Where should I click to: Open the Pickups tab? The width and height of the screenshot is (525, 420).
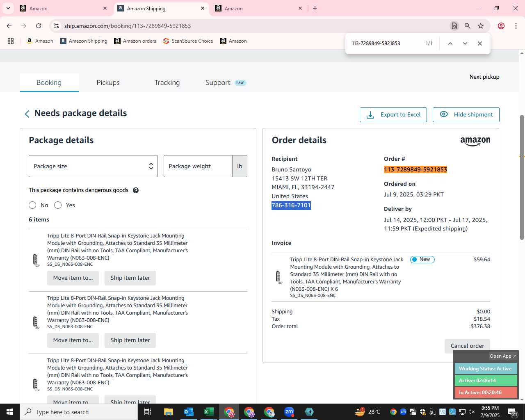tap(108, 82)
